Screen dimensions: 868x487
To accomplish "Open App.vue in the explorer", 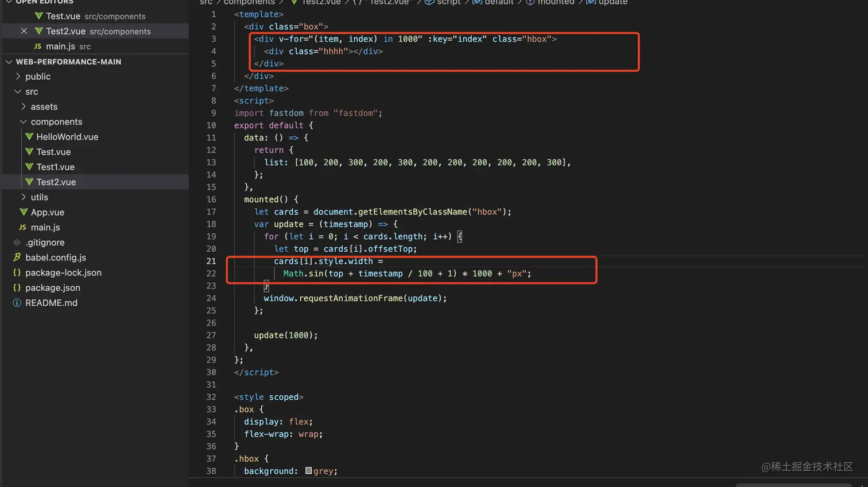I will click(x=47, y=212).
